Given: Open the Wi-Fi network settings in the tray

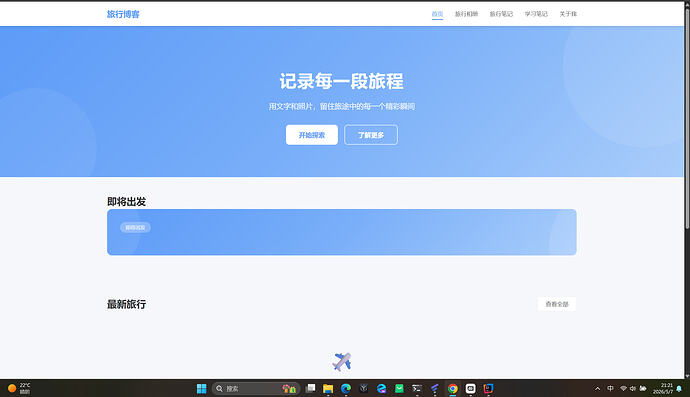Looking at the screenshot, I should pos(623,388).
